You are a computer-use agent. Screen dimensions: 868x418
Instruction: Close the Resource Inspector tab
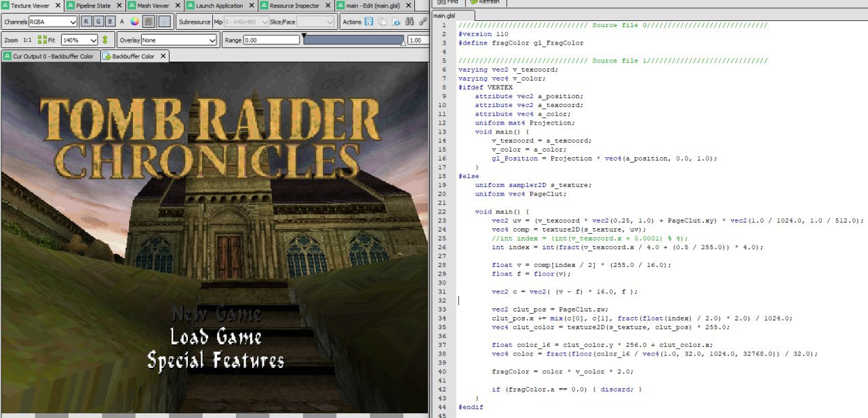click(328, 5)
